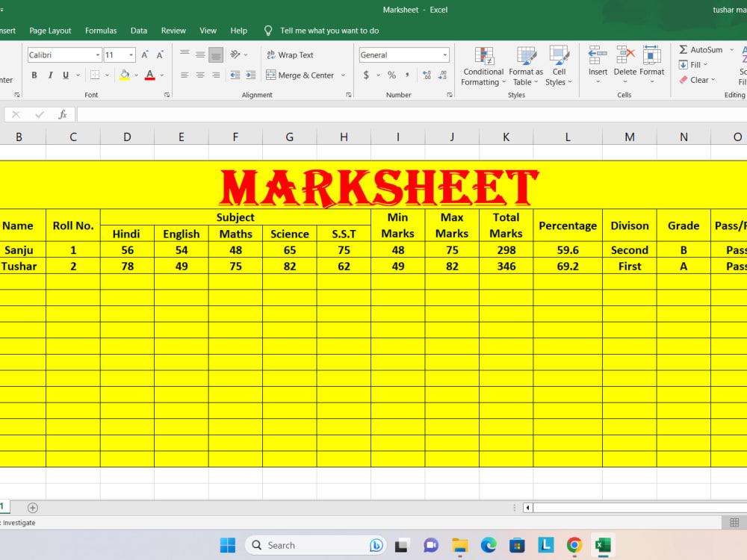This screenshot has width=747, height=560.
Task: Open the Page Layout tab
Action: (50, 31)
